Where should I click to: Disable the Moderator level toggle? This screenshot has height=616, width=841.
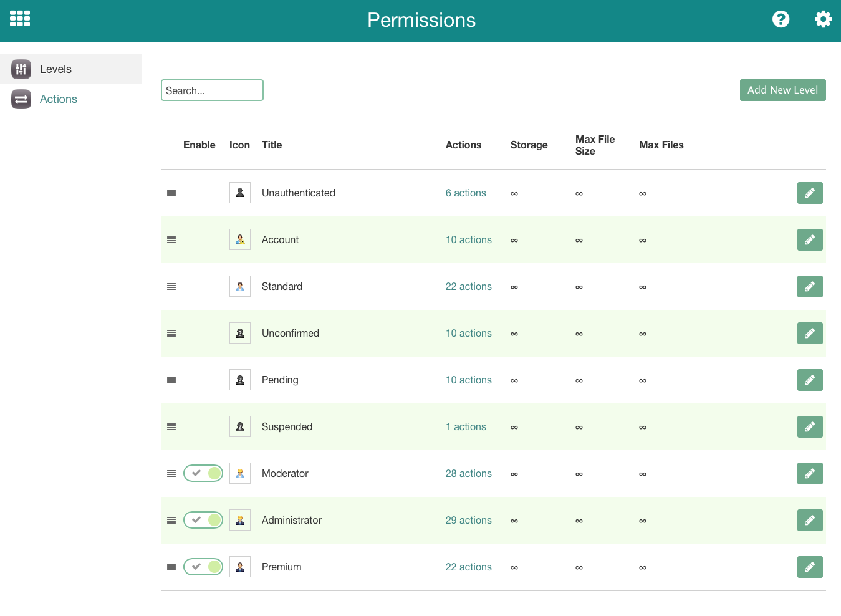click(x=203, y=474)
